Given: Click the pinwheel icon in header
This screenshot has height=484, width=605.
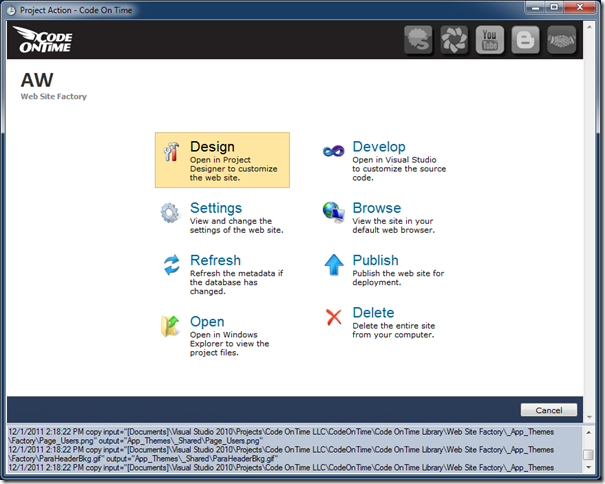Looking at the screenshot, I should pos(454,40).
